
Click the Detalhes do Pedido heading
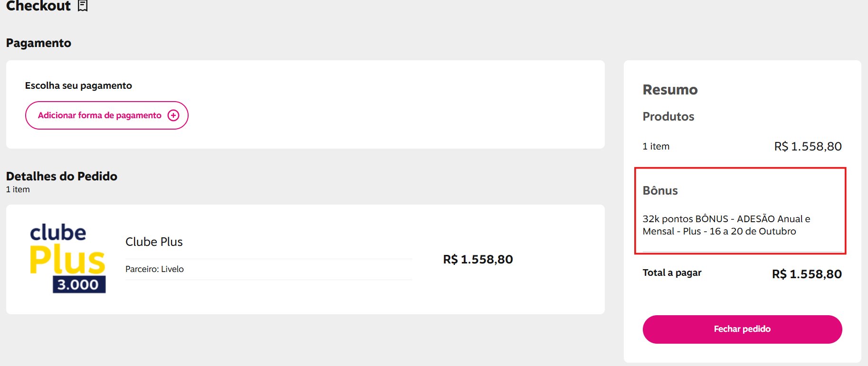(x=62, y=176)
